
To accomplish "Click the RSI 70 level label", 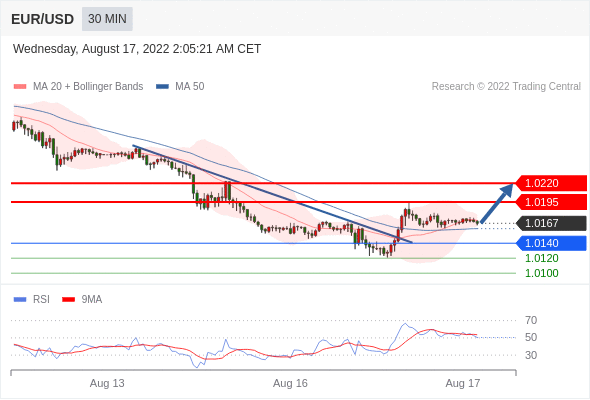I will 531,321.
